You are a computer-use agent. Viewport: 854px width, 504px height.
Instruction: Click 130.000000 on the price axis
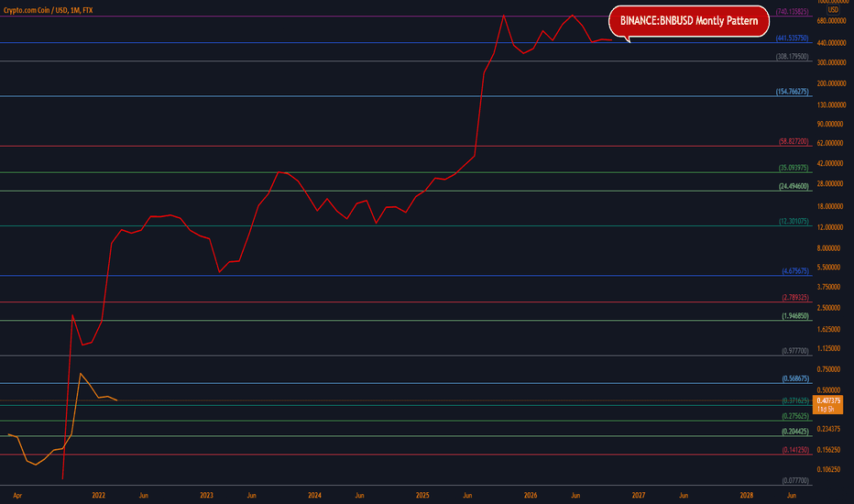[x=832, y=104]
